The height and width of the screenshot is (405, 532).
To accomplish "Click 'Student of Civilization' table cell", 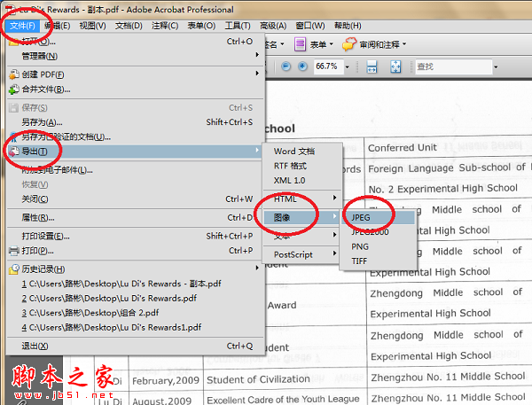I will pos(258,379).
